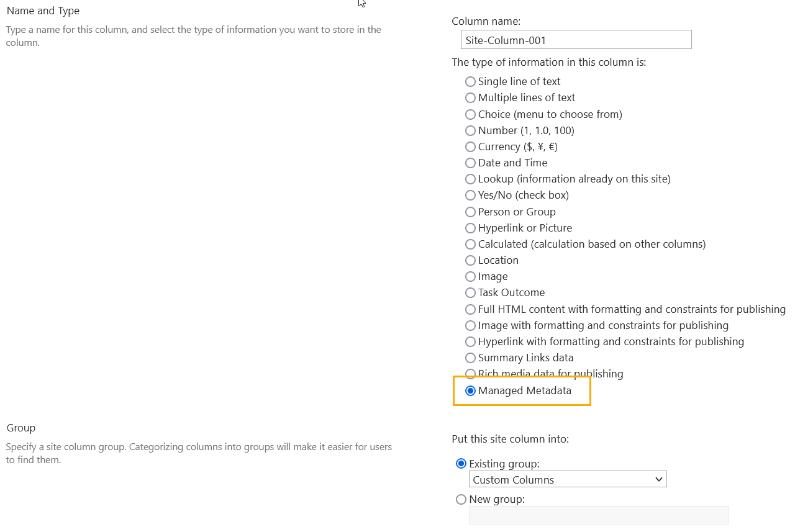Screen dimensions: 795x532
Task: Select the Multiple lines of text type
Action: 470,97
